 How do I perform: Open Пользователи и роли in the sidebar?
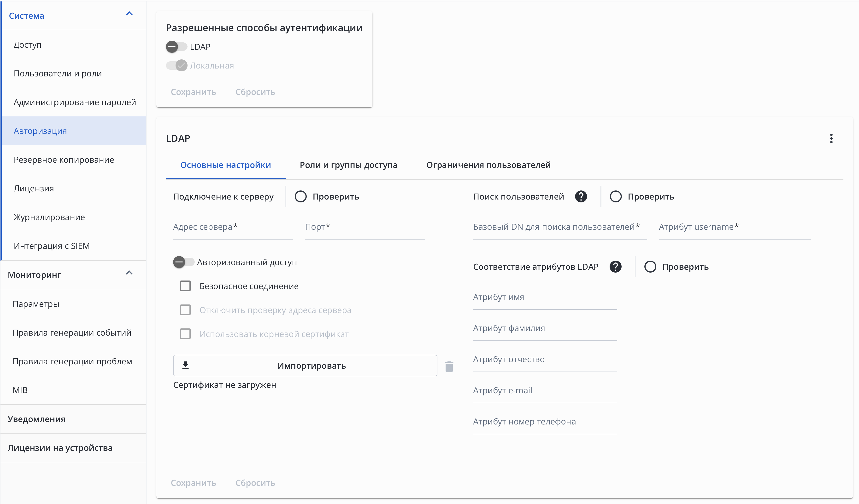click(58, 74)
